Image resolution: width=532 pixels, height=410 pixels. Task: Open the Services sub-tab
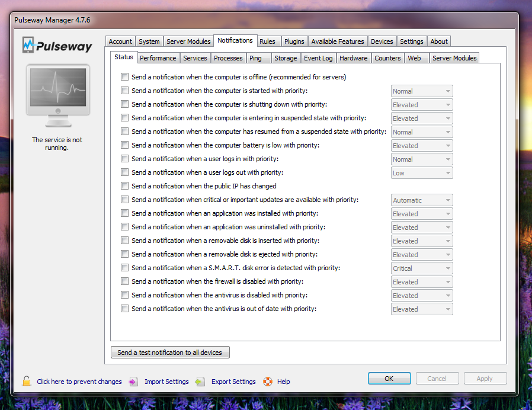tap(195, 58)
